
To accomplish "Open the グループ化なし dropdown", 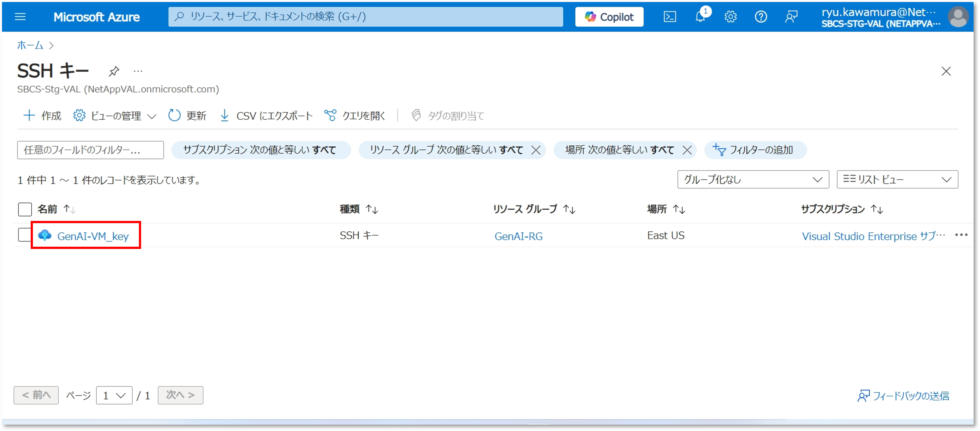I will pos(753,179).
